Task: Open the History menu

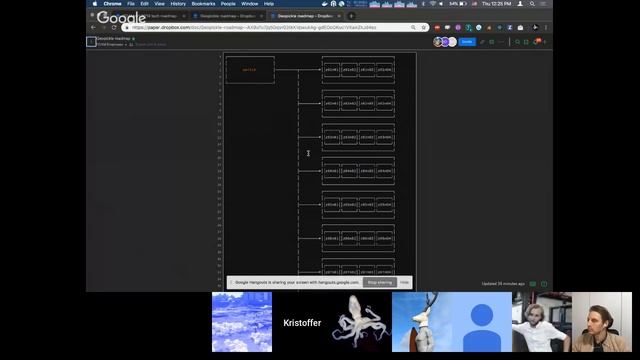Action: point(178,4)
